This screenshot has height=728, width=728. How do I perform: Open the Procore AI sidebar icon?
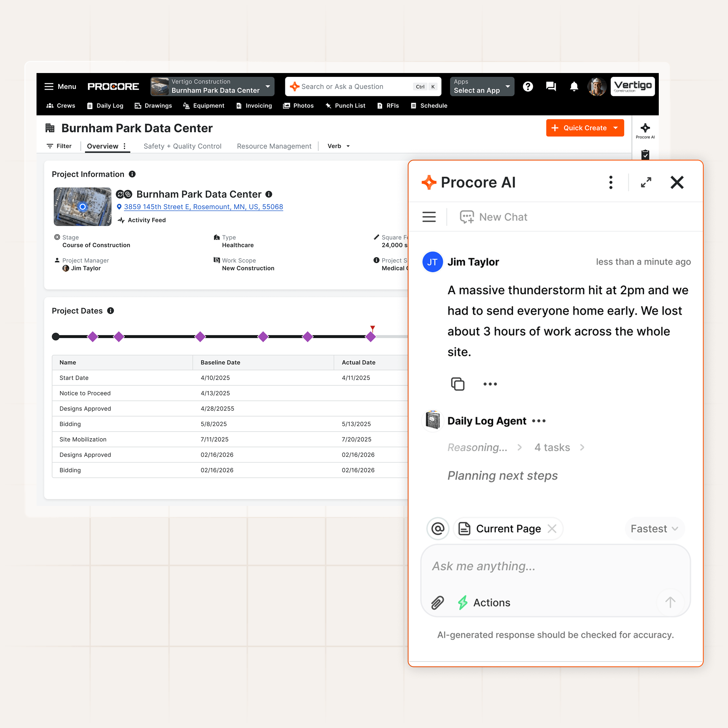[x=645, y=131]
